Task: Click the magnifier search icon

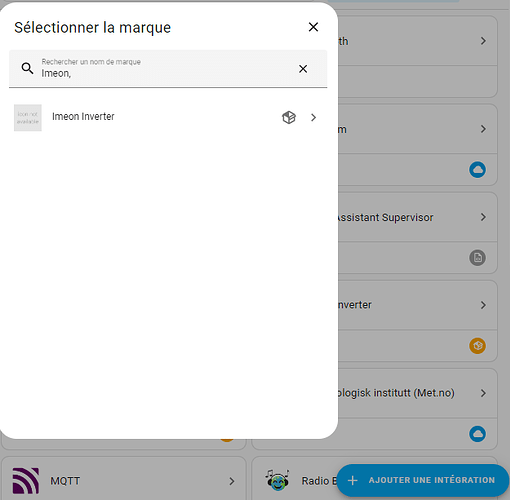Action: 27,68
